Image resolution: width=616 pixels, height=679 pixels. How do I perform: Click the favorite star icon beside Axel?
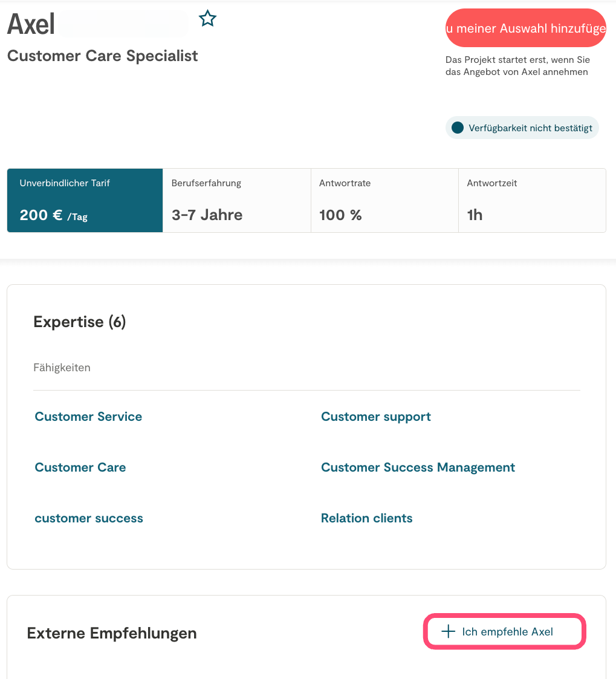pyautogui.click(x=207, y=19)
